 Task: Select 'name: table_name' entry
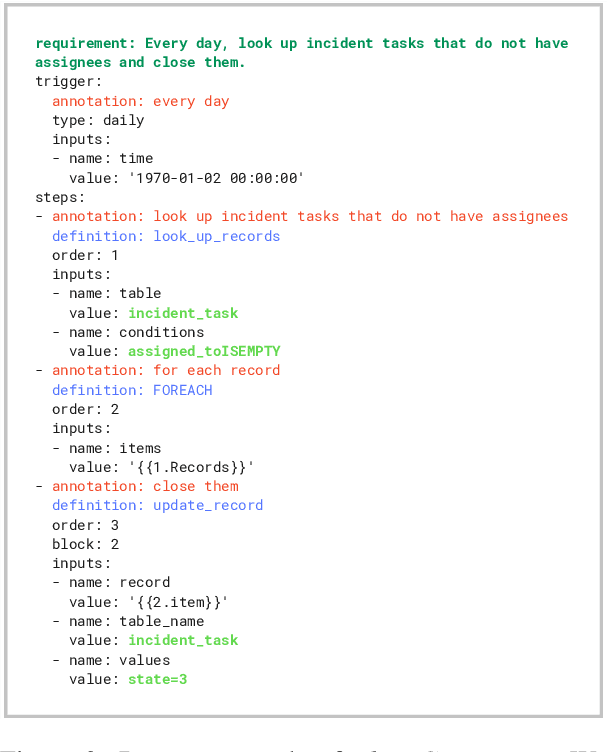point(136,622)
